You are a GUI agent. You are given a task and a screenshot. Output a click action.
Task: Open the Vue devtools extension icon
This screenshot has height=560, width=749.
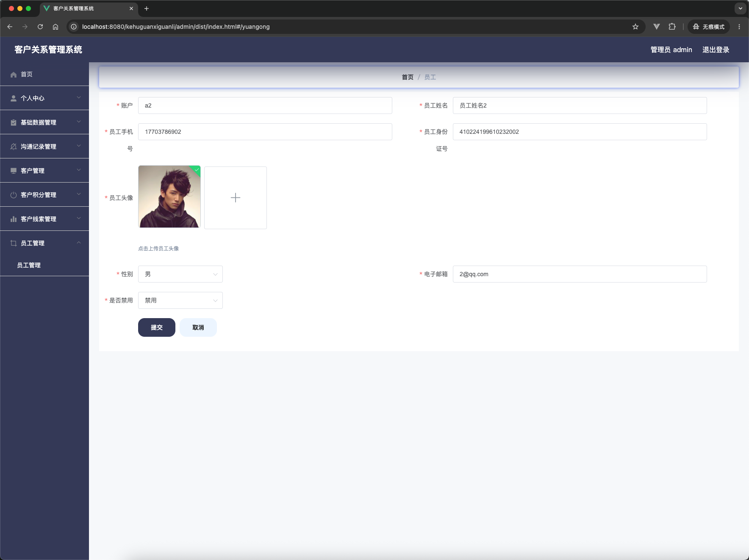(657, 27)
